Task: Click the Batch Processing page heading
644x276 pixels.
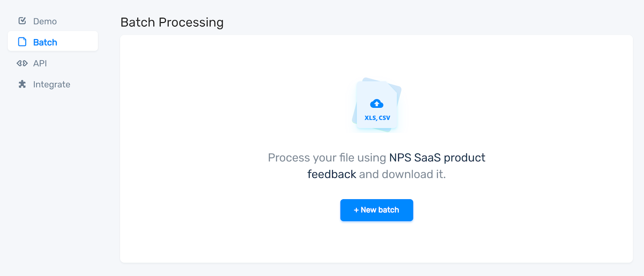Action: point(172,23)
